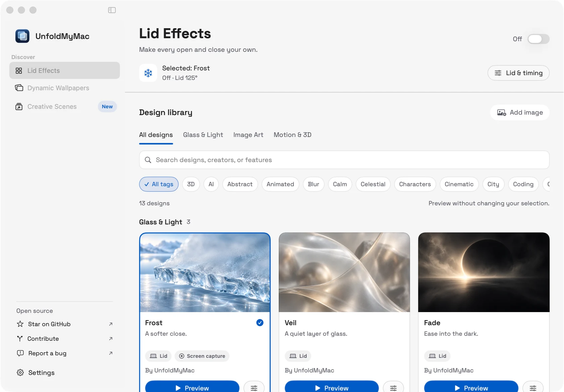Switch to Image Art tab

click(x=248, y=135)
